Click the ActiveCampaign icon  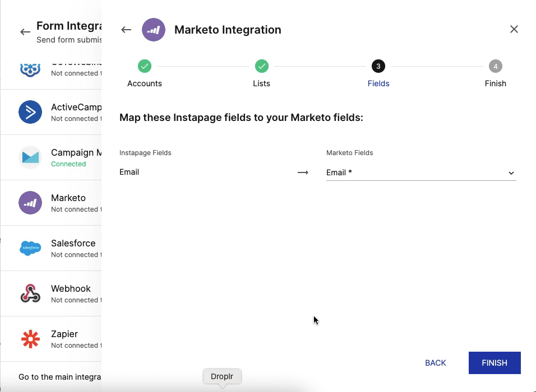(30, 112)
